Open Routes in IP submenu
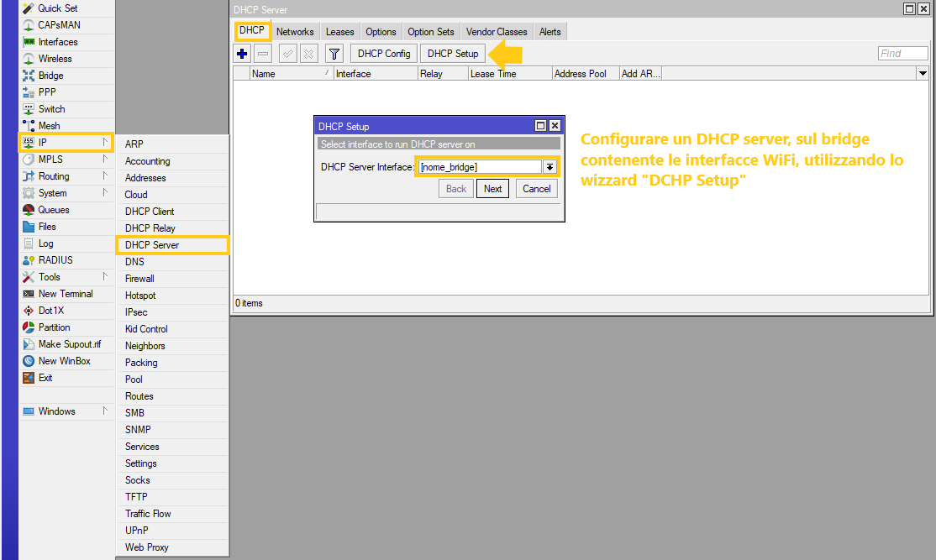Image resolution: width=936 pixels, height=560 pixels. (x=172, y=396)
